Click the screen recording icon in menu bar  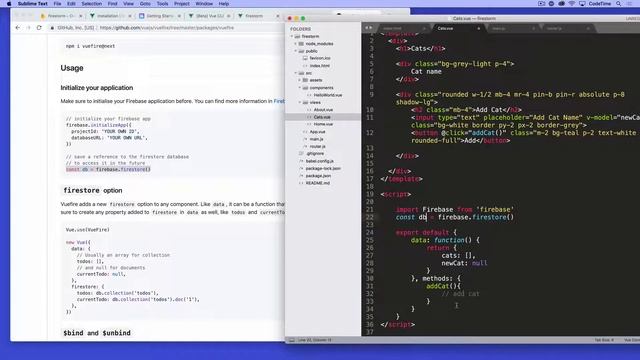[541, 4]
